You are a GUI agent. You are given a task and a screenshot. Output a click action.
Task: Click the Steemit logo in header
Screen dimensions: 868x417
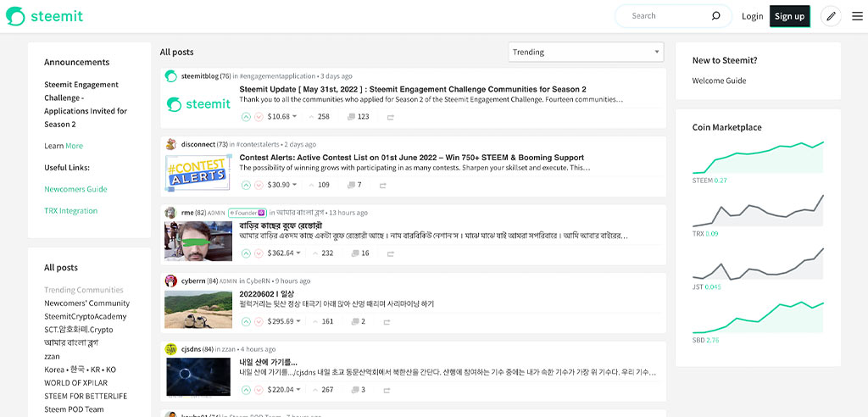pyautogui.click(x=44, y=16)
